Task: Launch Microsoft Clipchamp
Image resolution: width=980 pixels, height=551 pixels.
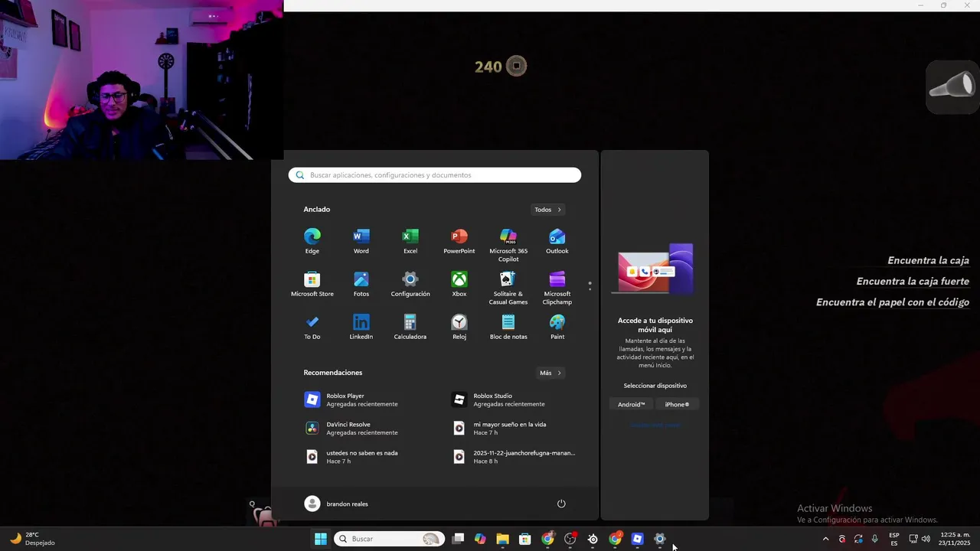Action: tap(557, 288)
